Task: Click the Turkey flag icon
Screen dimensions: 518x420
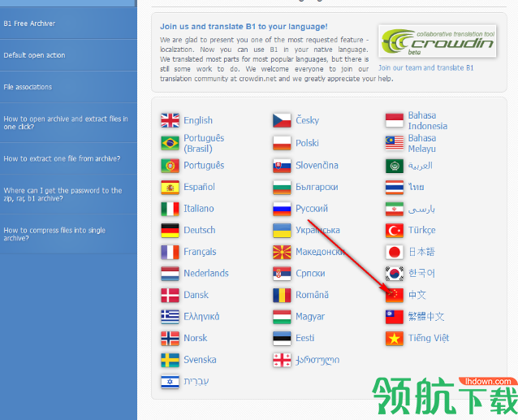Action: click(x=394, y=231)
